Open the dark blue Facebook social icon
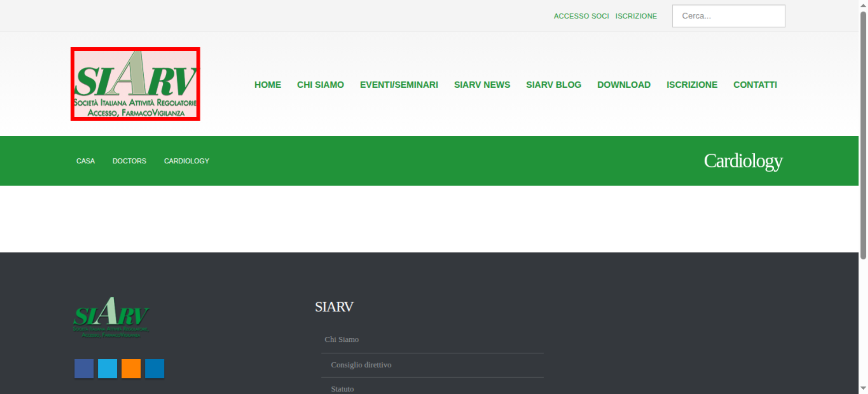This screenshot has width=868, height=394. point(84,368)
